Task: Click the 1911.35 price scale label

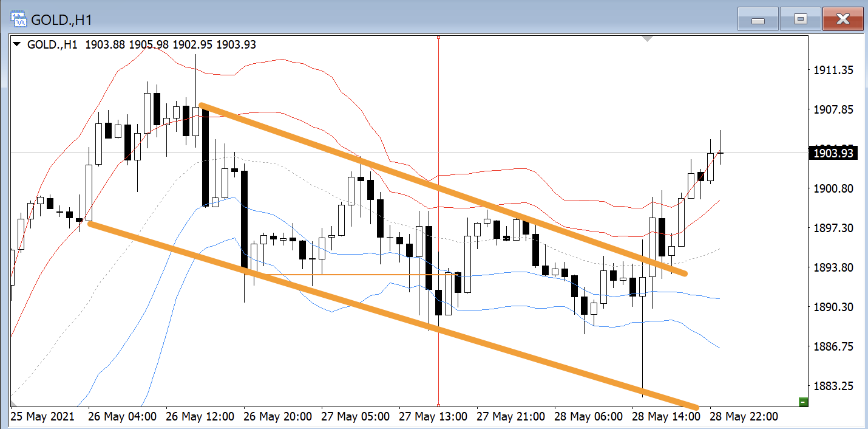Action: 833,70
